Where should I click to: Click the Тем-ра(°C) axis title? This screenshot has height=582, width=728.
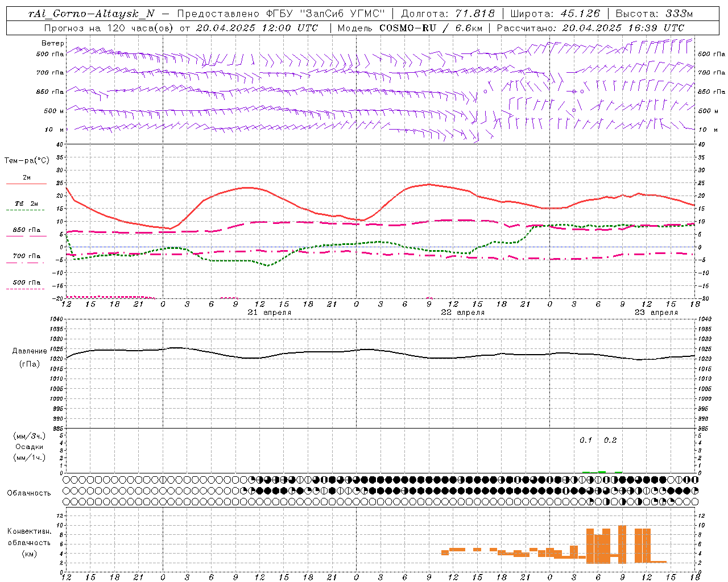coord(27,161)
